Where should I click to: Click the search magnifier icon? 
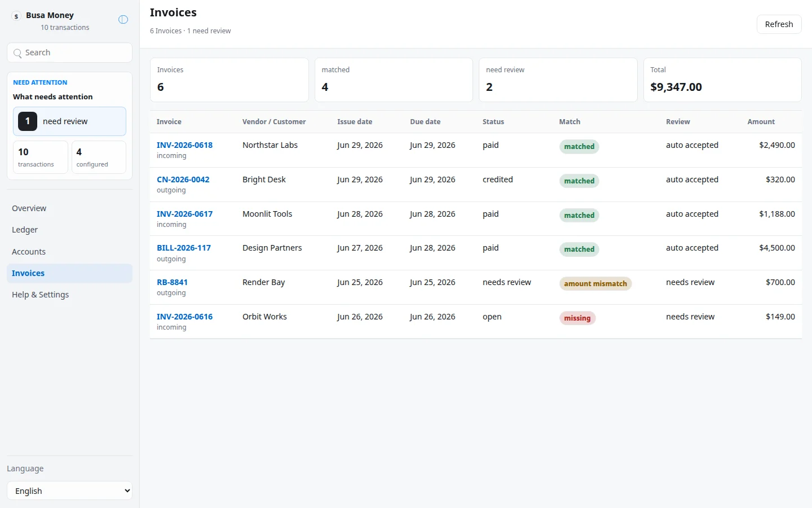pos(17,53)
